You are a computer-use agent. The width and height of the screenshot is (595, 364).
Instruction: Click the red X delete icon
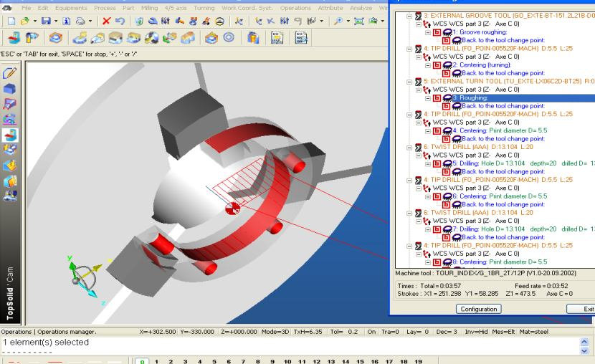click(x=107, y=21)
